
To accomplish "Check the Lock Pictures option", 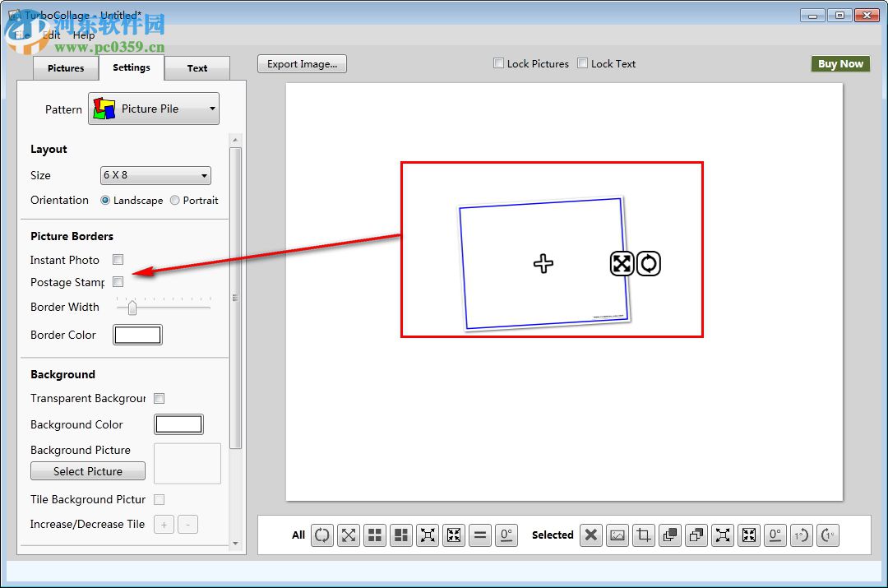I will pyautogui.click(x=498, y=63).
